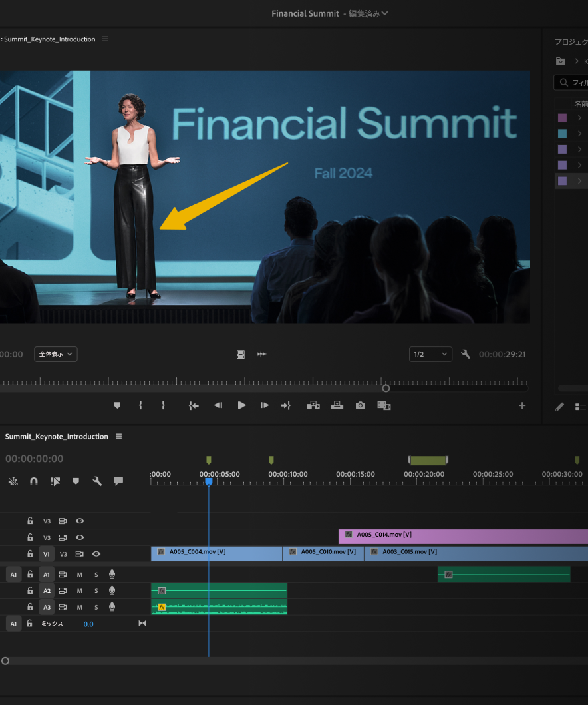The height and width of the screenshot is (705, 588).
Task: Go to Out point in the monitor
Action: 286,405
